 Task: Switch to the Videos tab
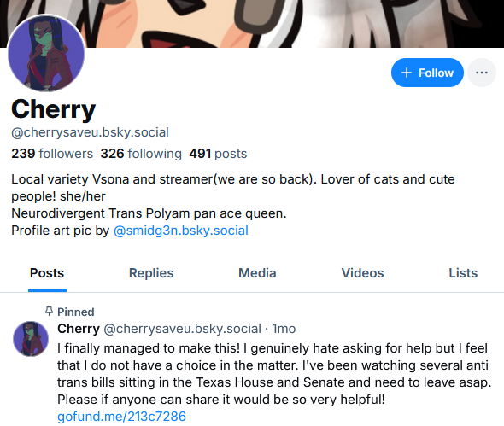pyautogui.click(x=362, y=273)
